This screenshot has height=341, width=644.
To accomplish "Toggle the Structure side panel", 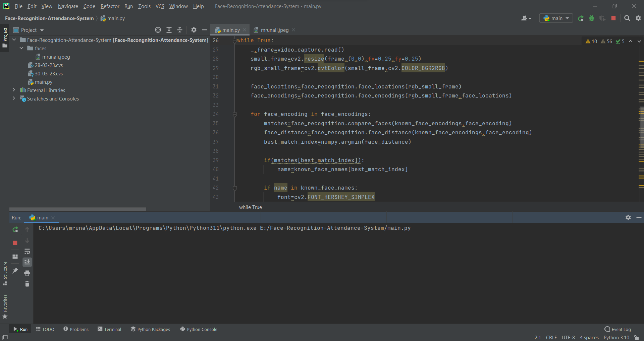I will pyautogui.click(x=5, y=273).
